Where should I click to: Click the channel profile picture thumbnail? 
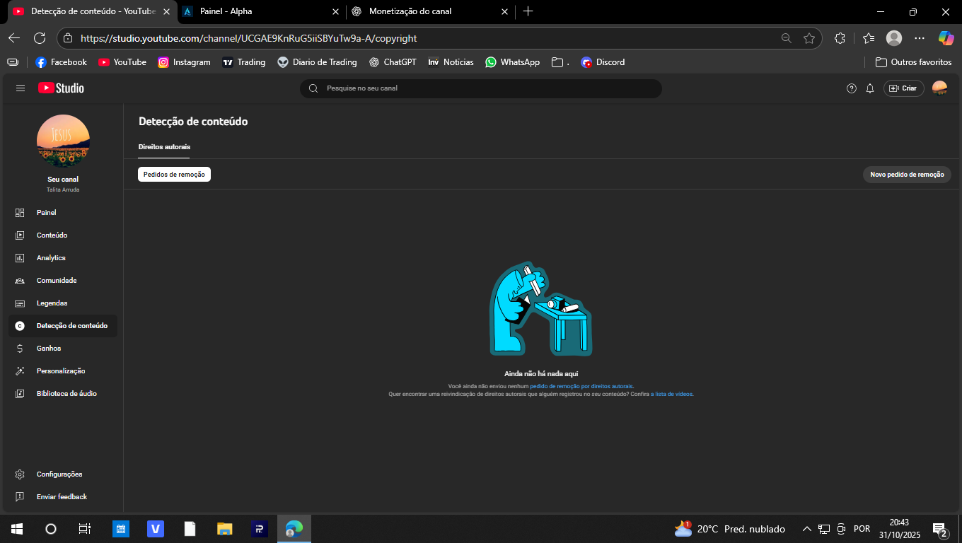(63, 141)
